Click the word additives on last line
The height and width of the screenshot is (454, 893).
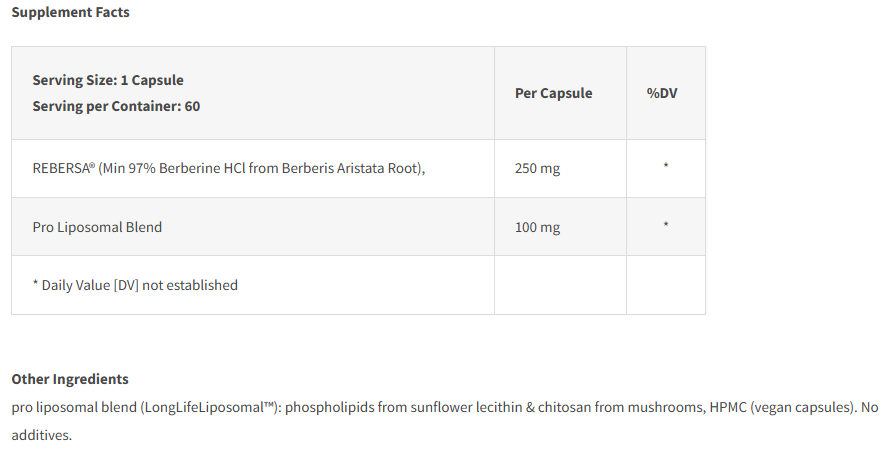(x=40, y=436)
